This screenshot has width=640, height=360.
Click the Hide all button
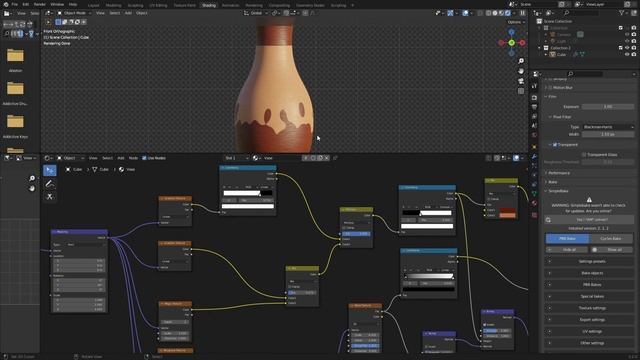pos(567,249)
